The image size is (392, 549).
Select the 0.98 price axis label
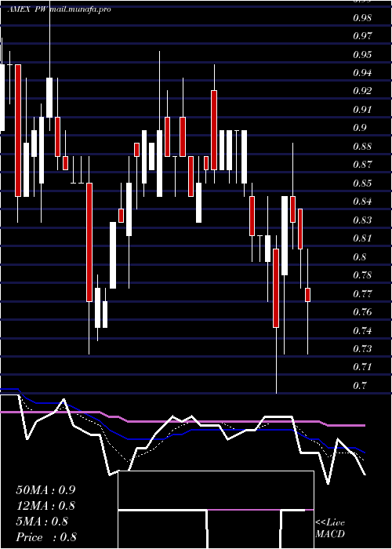click(362, 17)
